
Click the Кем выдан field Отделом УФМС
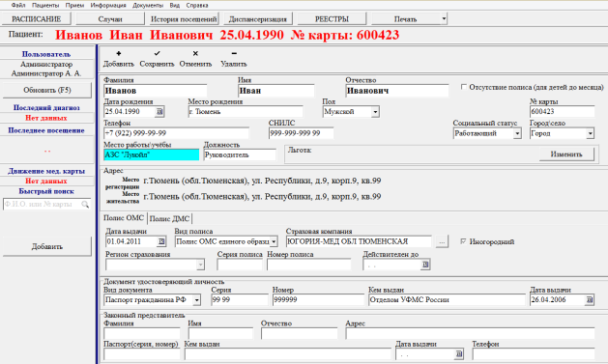447,300
